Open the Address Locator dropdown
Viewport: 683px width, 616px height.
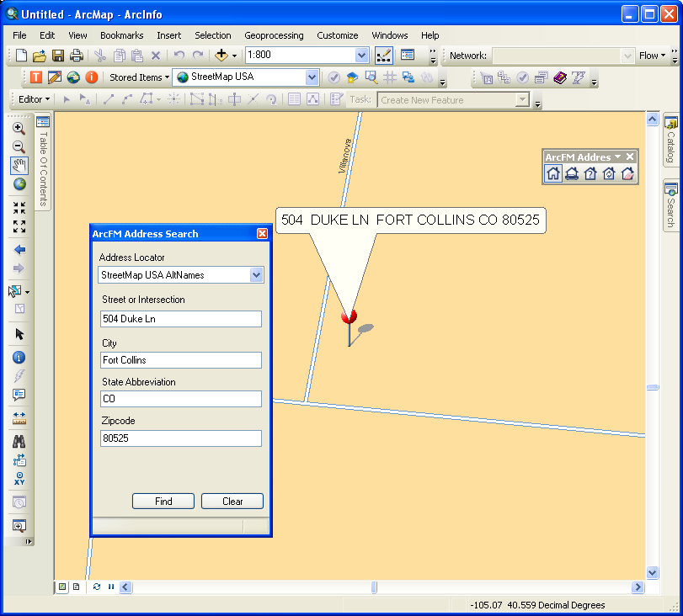tap(257, 275)
